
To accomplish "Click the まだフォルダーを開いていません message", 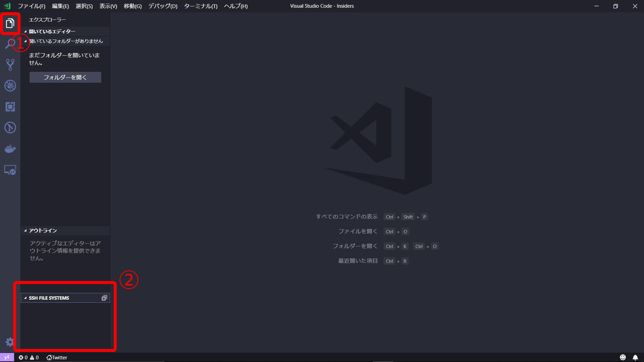I will (64, 59).
